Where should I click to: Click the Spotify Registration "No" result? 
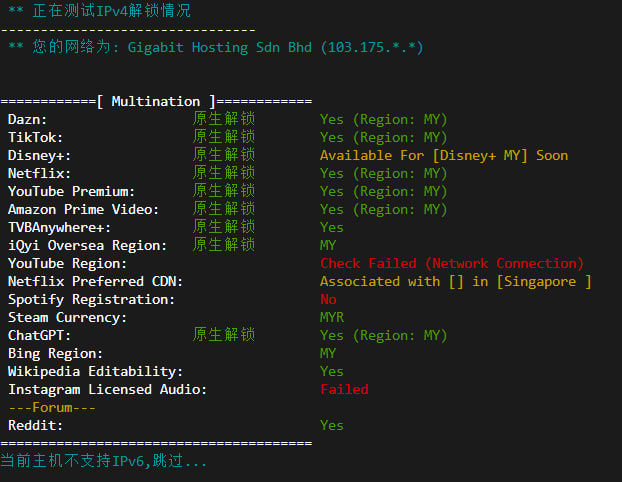pyautogui.click(x=328, y=299)
